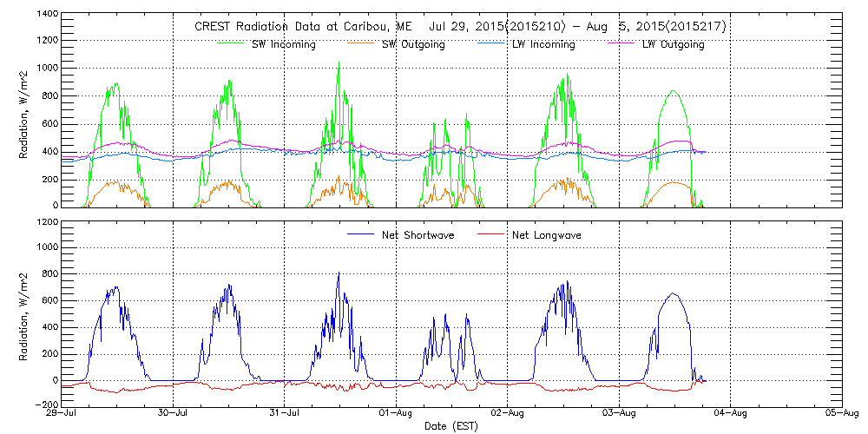The image size is (868, 434).
Task: Select the 'SW Outgoing' legend label
Action: click(x=413, y=44)
